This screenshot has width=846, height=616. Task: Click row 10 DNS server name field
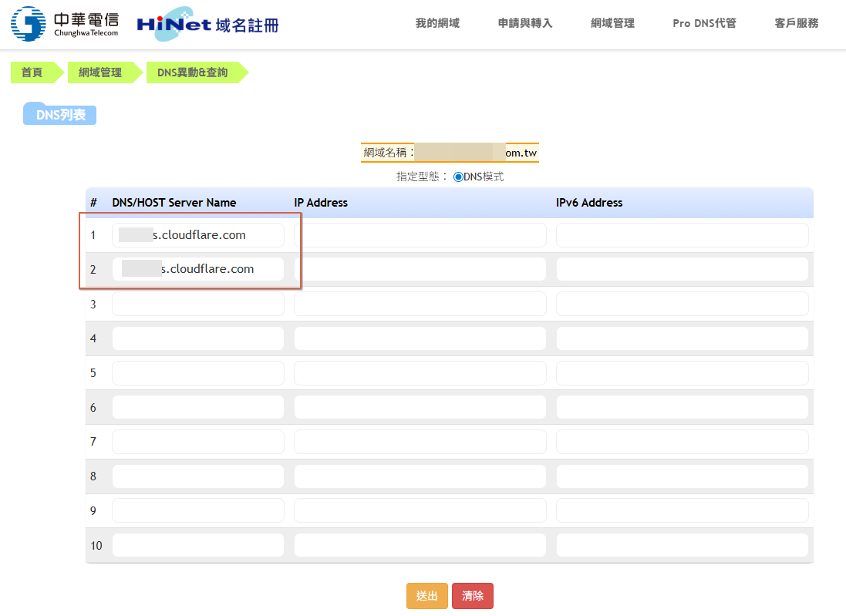coord(198,545)
